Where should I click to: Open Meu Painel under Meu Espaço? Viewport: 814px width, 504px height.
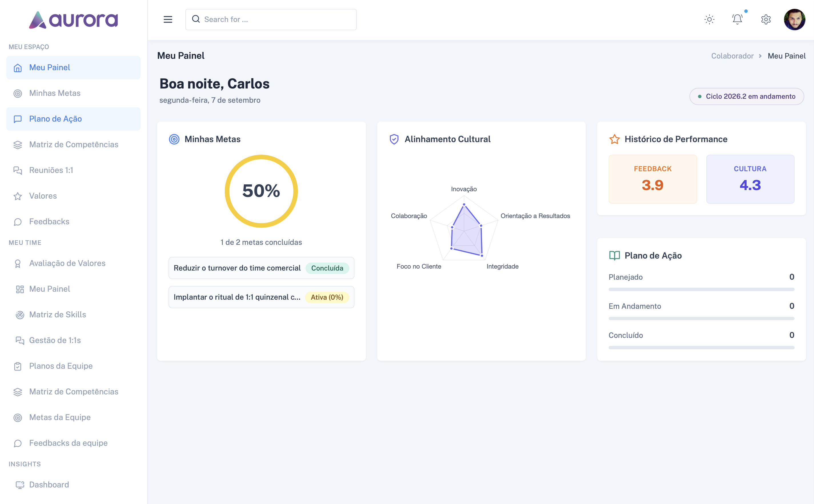point(73,68)
